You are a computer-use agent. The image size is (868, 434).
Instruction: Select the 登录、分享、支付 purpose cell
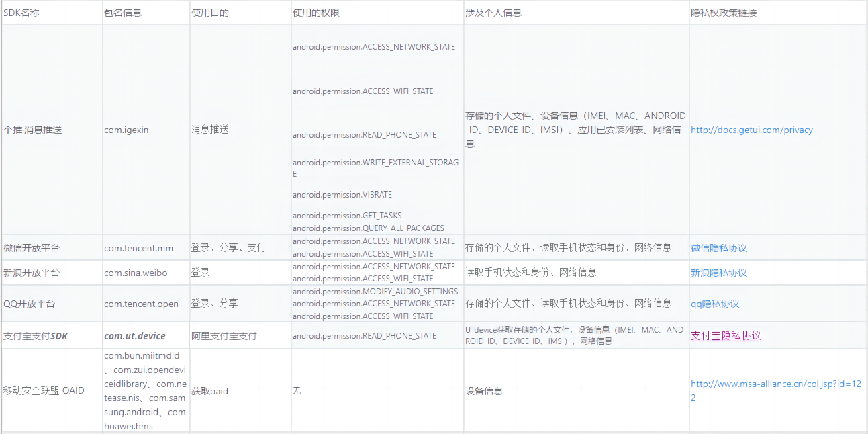(229, 248)
